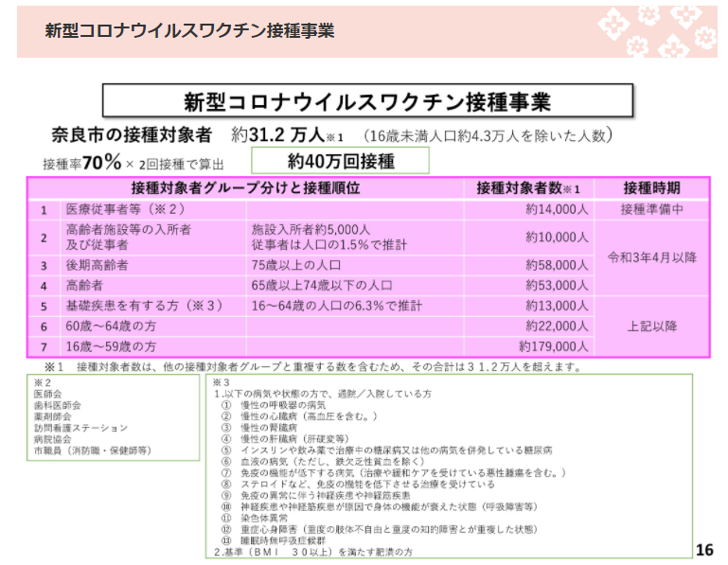Click the 令和3年4月以降 timing cell
728x565 pixels.
tap(651, 257)
